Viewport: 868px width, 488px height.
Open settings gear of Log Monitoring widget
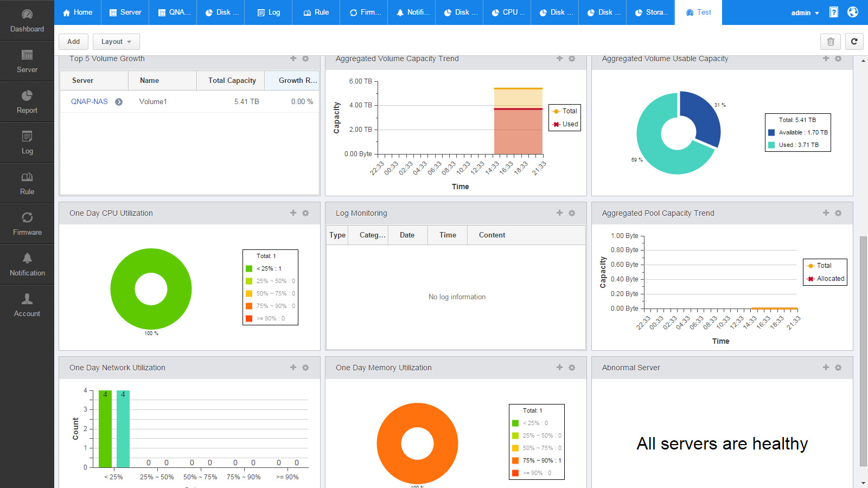coord(572,213)
